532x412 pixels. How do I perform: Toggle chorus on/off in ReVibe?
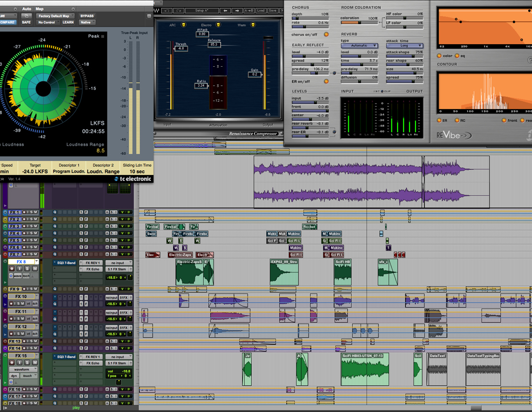pyautogui.click(x=326, y=34)
